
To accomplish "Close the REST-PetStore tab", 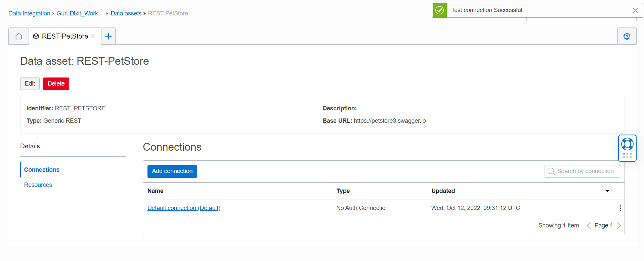I will pos(93,36).
